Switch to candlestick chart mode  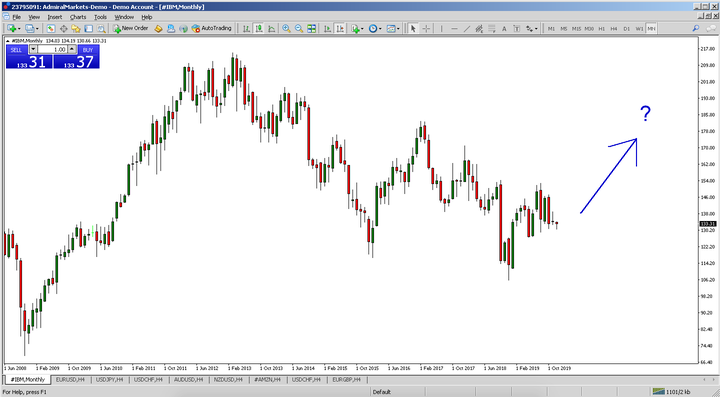[x=259, y=28]
